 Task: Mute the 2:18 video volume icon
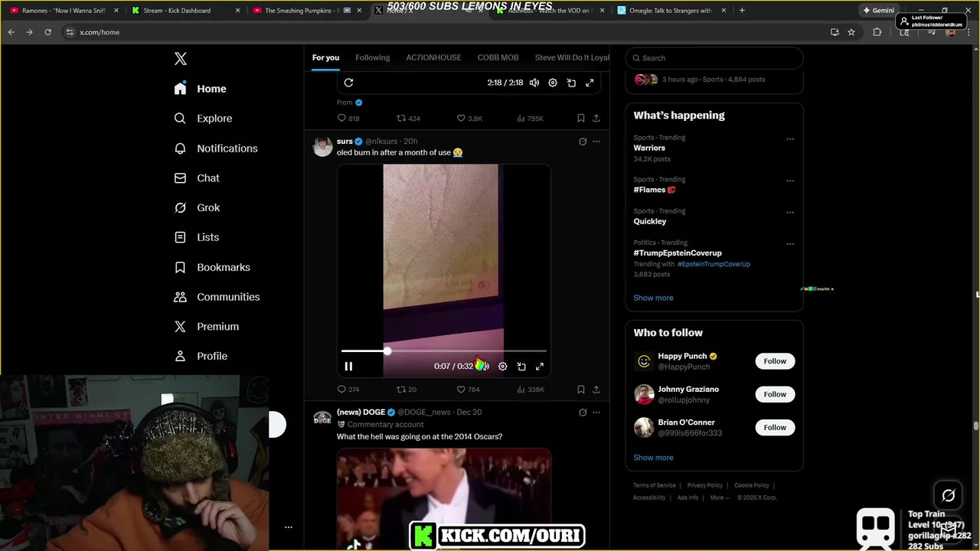[x=534, y=83]
